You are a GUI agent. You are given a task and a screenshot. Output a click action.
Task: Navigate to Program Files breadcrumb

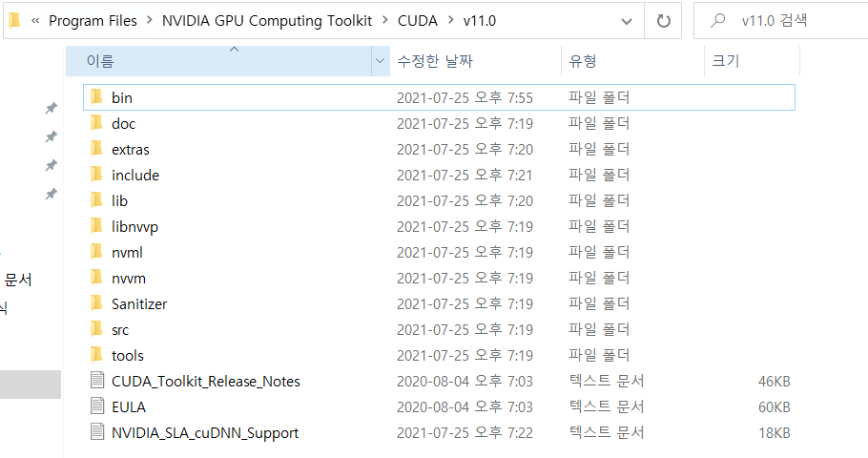tap(93, 21)
